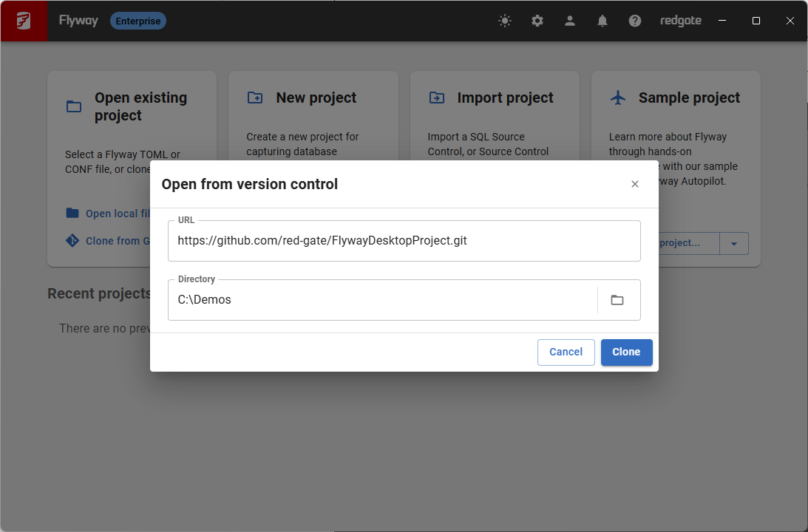This screenshot has height=532, width=808.
Task: Click the Enterprise edition badge
Action: [x=138, y=21]
